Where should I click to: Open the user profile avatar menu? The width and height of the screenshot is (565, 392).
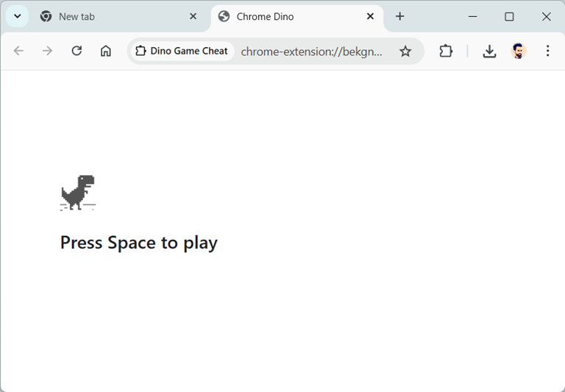click(x=519, y=51)
